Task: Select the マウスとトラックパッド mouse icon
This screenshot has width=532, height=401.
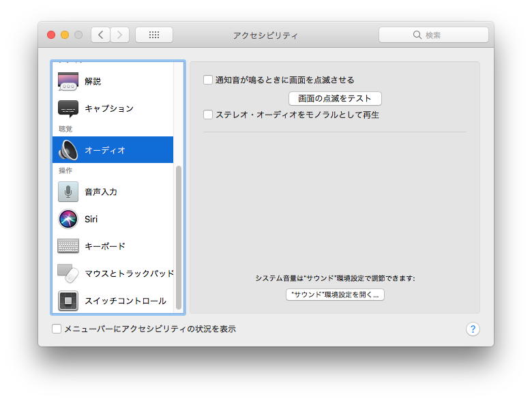Action: click(x=68, y=273)
